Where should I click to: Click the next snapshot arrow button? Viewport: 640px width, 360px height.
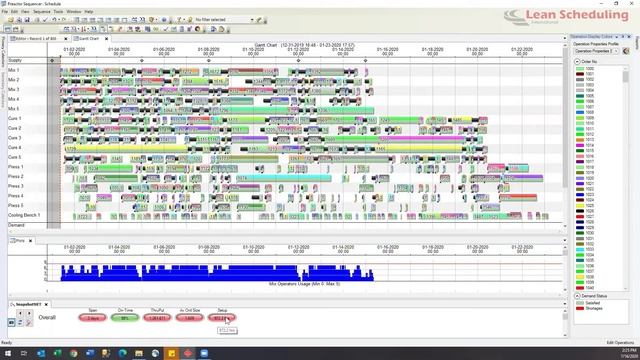(29, 313)
